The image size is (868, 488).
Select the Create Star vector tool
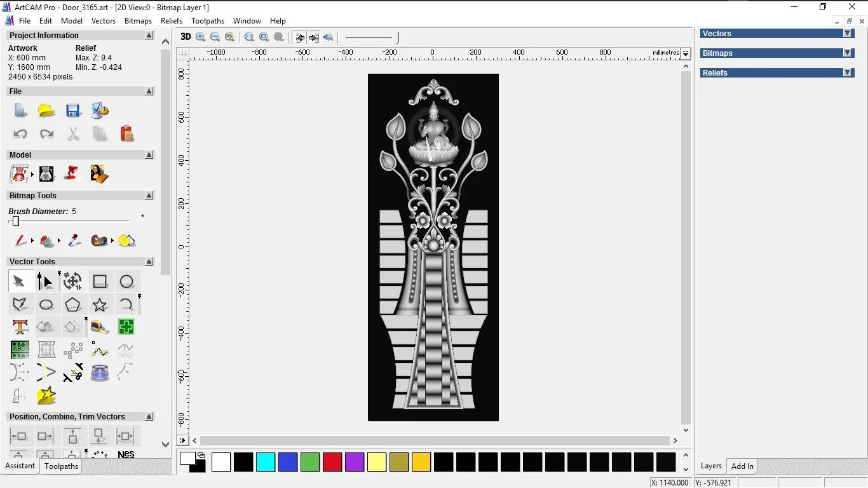tap(100, 305)
